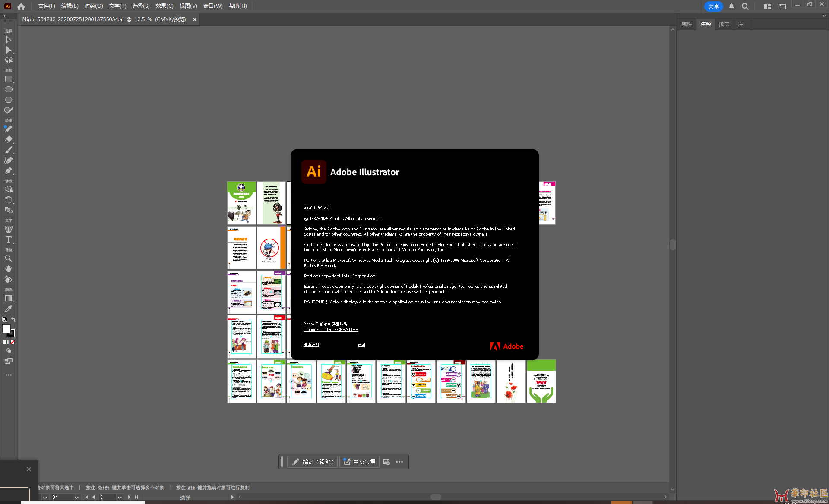Select the Zoom magnifier tool

[9, 258]
